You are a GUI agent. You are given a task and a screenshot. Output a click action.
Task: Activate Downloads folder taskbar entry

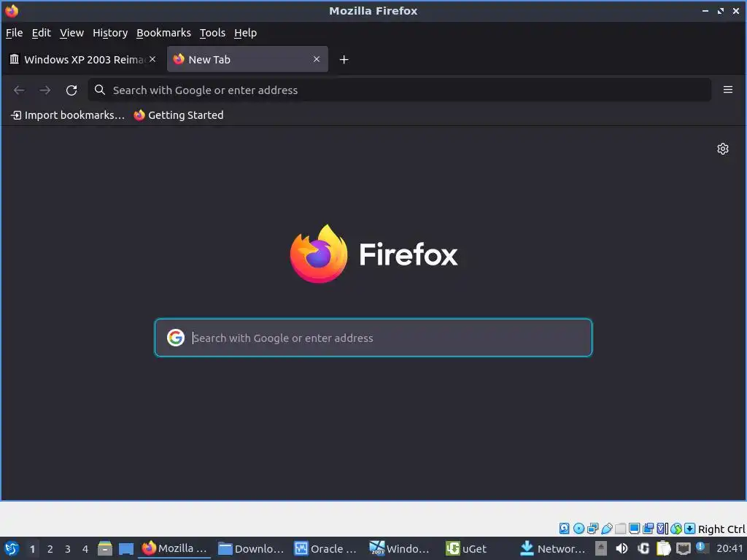[x=251, y=548]
